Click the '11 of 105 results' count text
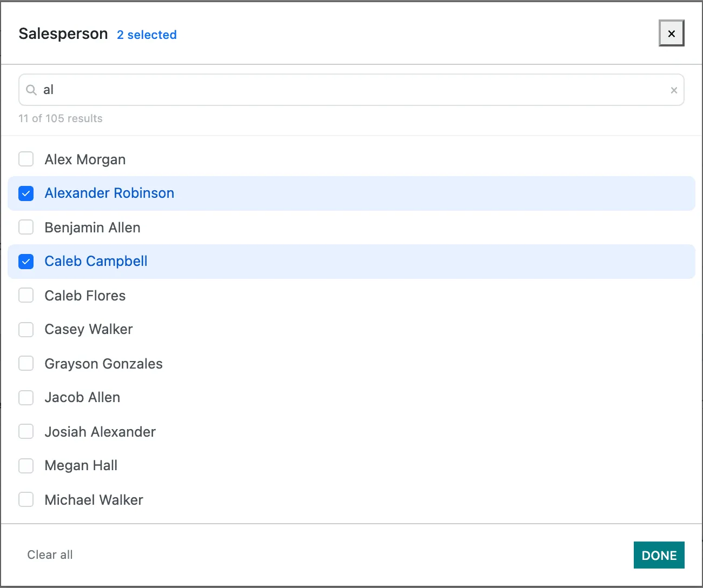703x588 pixels. click(x=61, y=118)
